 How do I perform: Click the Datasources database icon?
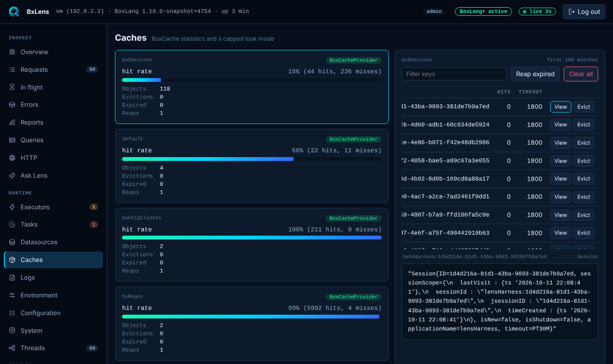[12, 242]
